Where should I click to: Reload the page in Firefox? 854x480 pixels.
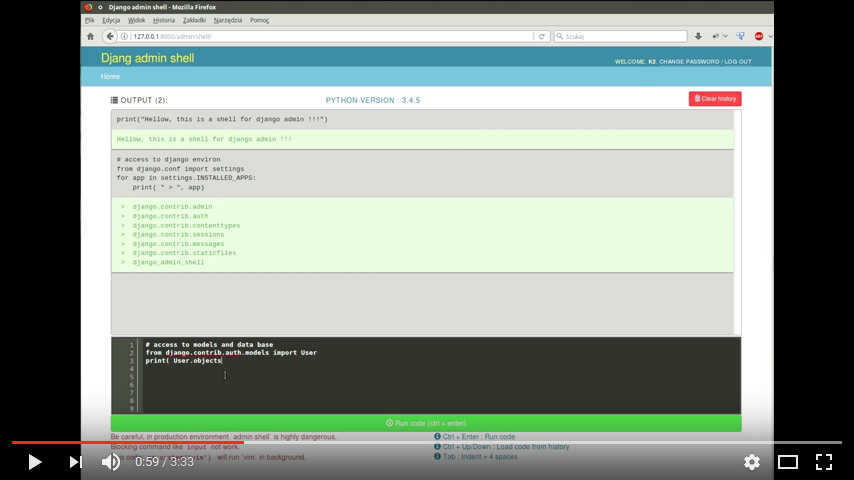click(541, 37)
